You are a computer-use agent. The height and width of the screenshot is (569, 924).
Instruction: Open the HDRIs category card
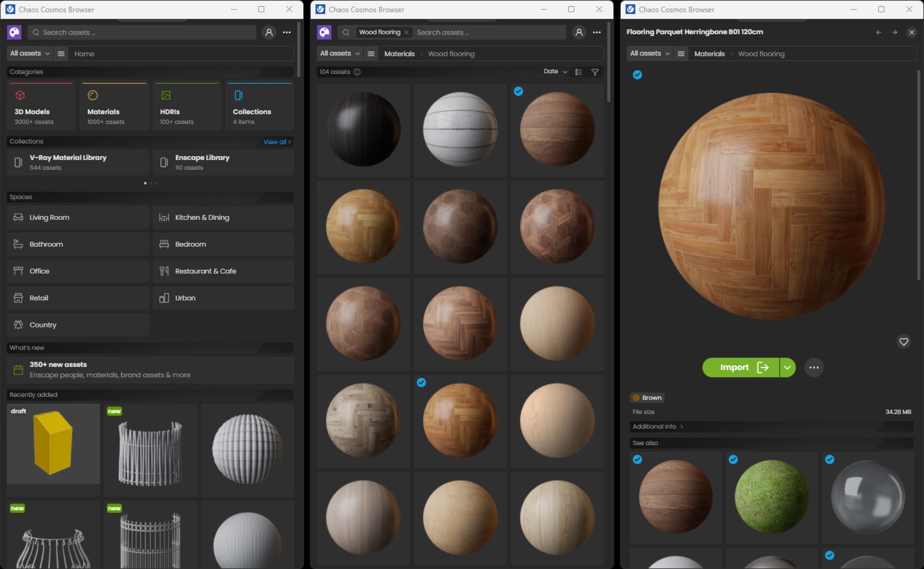186,105
